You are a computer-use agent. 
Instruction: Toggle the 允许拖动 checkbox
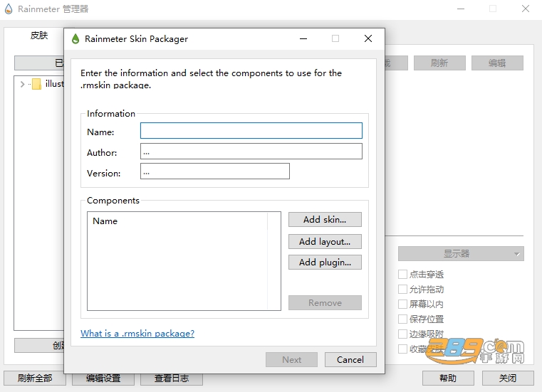[402, 289]
